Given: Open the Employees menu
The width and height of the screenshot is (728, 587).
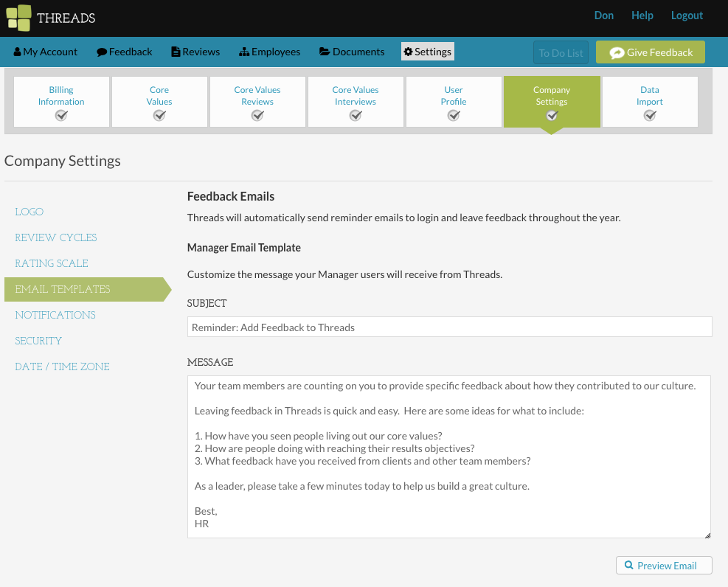Looking at the screenshot, I should tap(270, 52).
